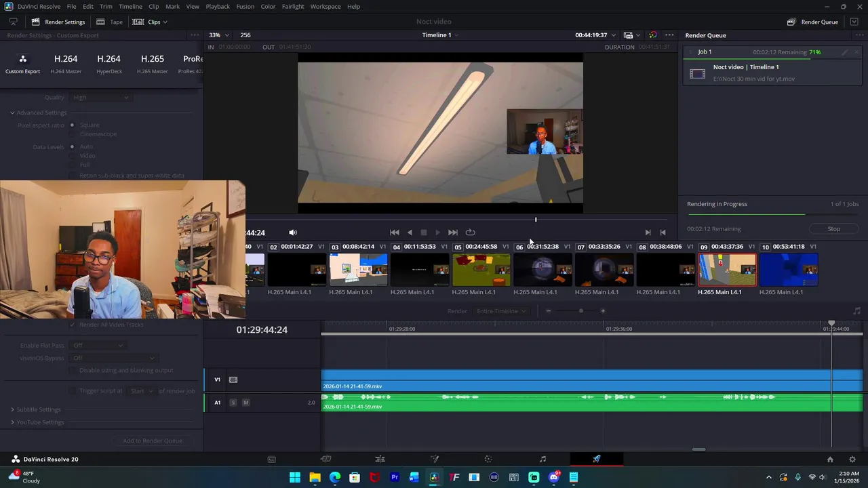Expand Subtitle Settings section

click(12, 410)
